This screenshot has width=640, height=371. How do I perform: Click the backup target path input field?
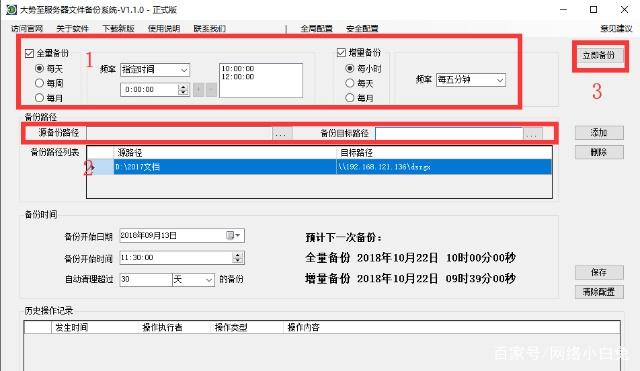pos(449,133)
